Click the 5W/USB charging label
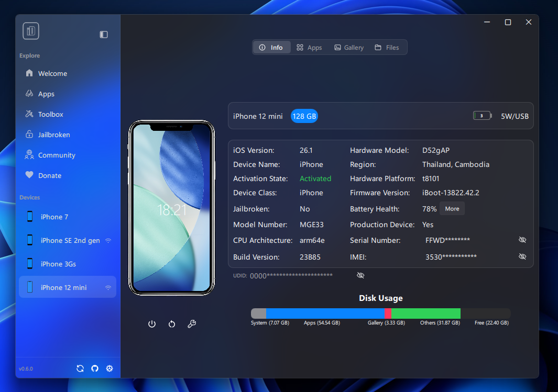The width and height of the screenshot is (558, 392). point(515,116)
